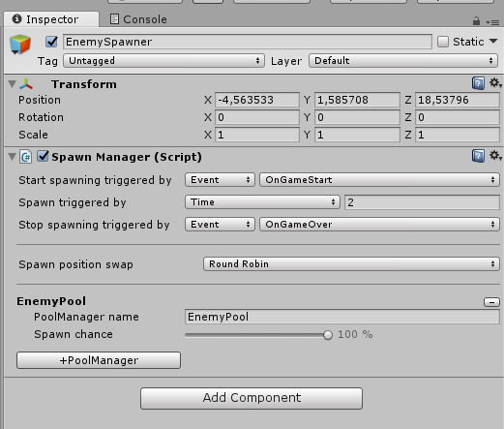The width and height of the screenshot is (504, 429).
Task: Click the Scale Y field
Action: [x=357, y=135]
